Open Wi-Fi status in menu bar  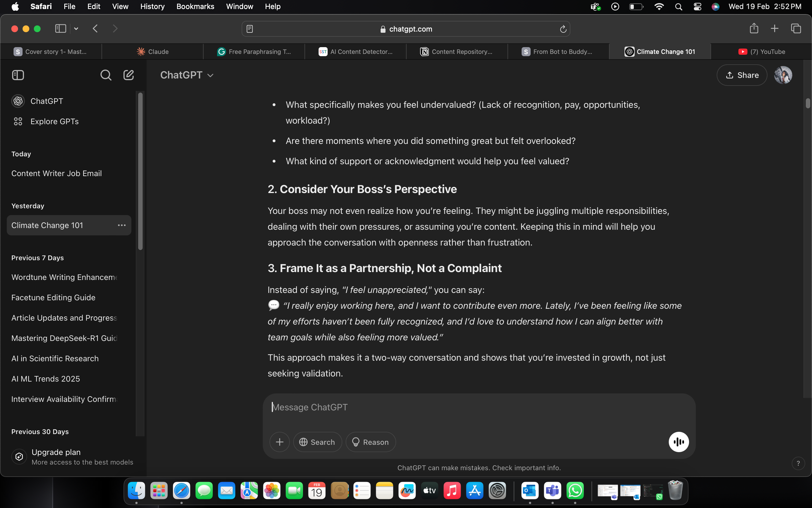click(659, 7)
